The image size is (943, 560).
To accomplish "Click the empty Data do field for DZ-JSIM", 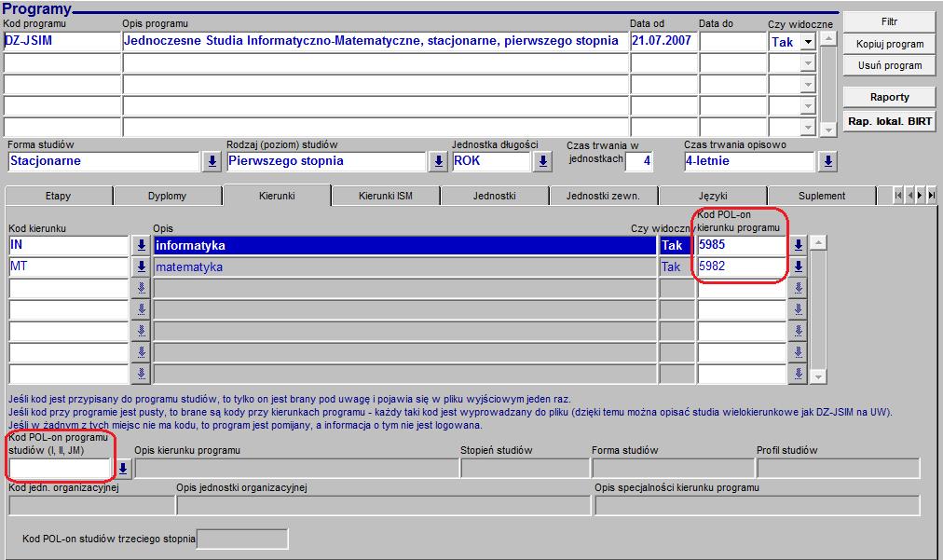I will 732,42.
